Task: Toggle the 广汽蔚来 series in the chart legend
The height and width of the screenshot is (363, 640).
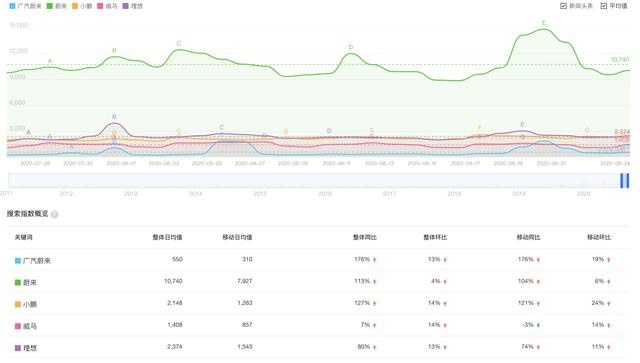Action: pos(25,6)
